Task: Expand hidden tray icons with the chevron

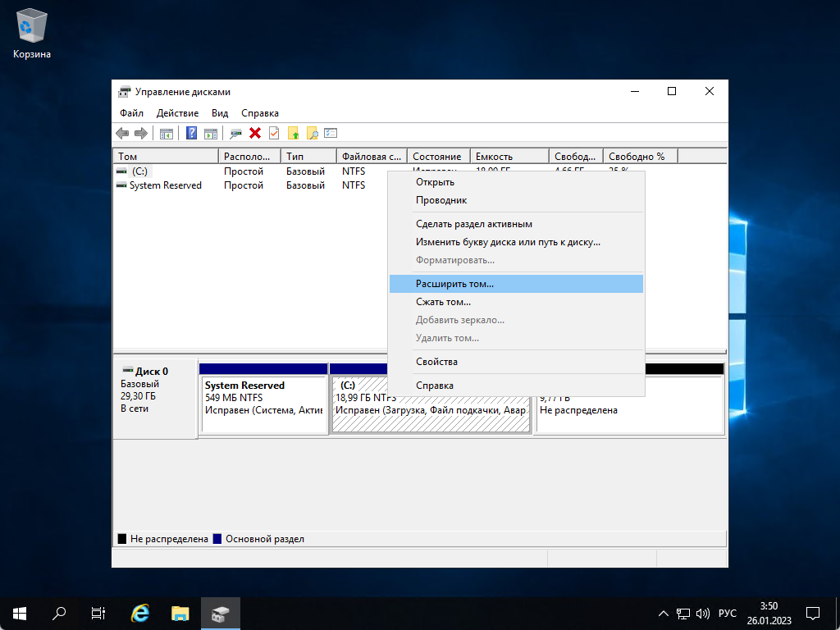Action: 663,613
